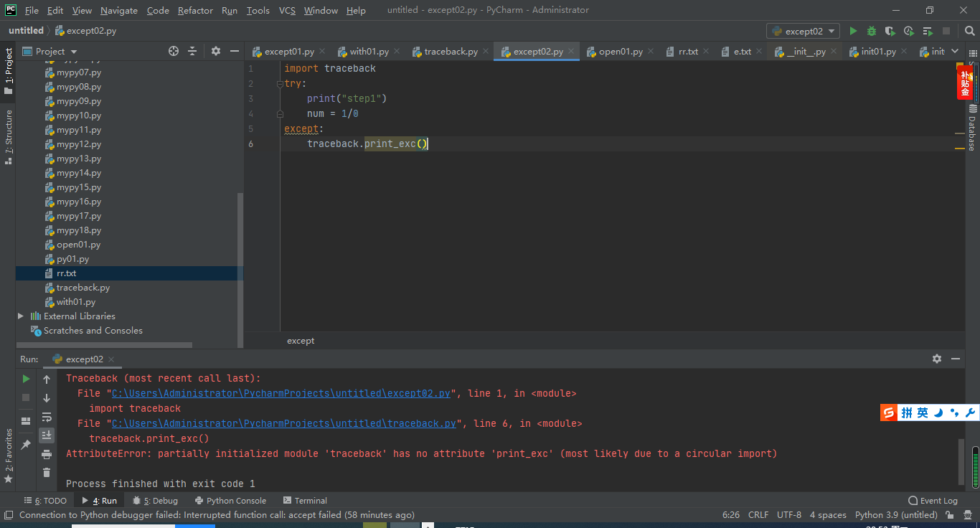The height and width of the screenshot is (528, 980).
Task: Open Python 3.9 interpreter selector
Action: point(896,515)
